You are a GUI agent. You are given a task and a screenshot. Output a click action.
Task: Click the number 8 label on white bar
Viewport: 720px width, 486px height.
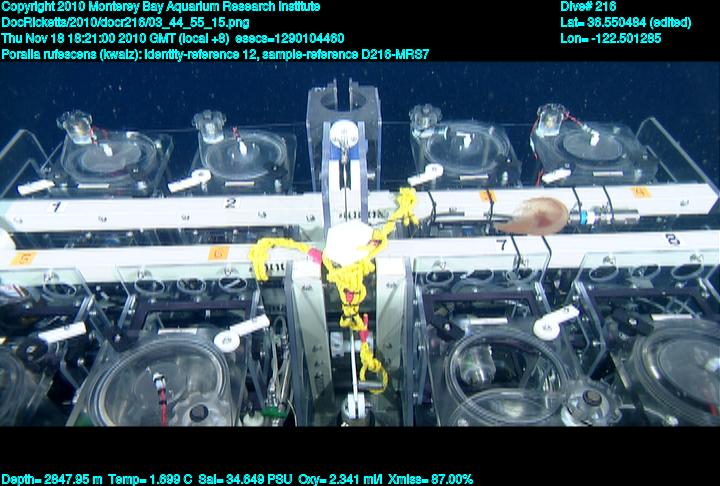[x=672, y=240]
